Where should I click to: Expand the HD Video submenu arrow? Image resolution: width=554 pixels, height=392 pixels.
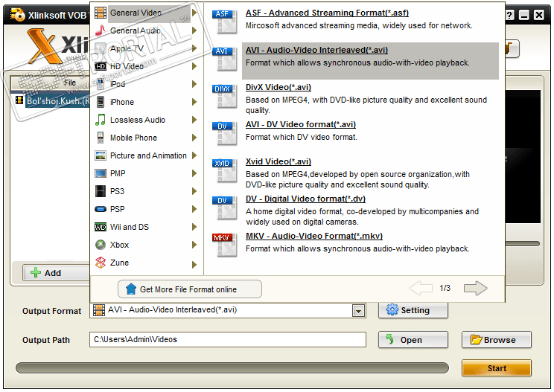(194, 66)
